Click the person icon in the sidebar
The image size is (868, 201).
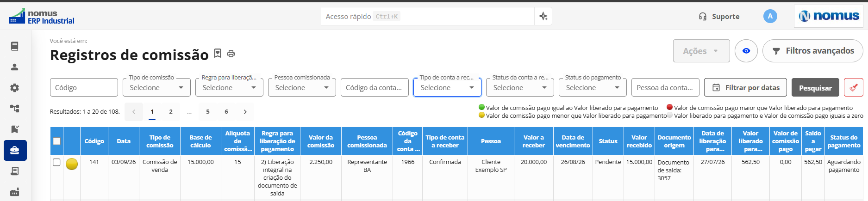pyautogui.click(x=15, y=67)
